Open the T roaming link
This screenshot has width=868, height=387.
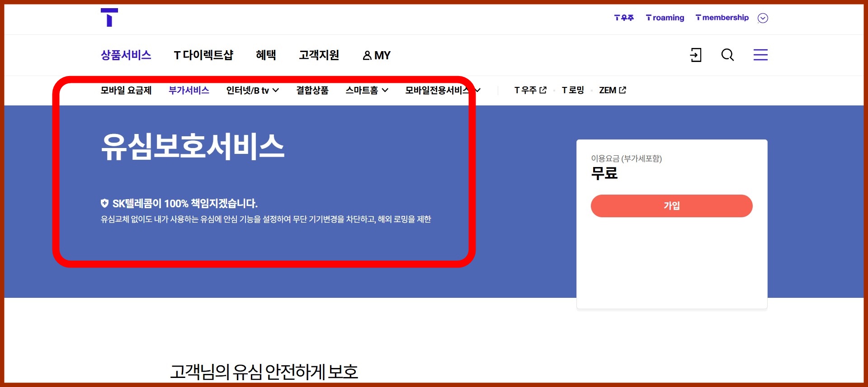click(x=665, y=18)
